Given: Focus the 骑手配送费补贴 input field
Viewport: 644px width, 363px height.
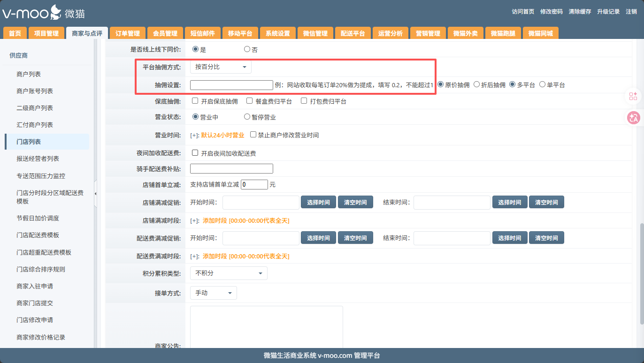Looking at the screenshot, I should (x=231, y=168).
